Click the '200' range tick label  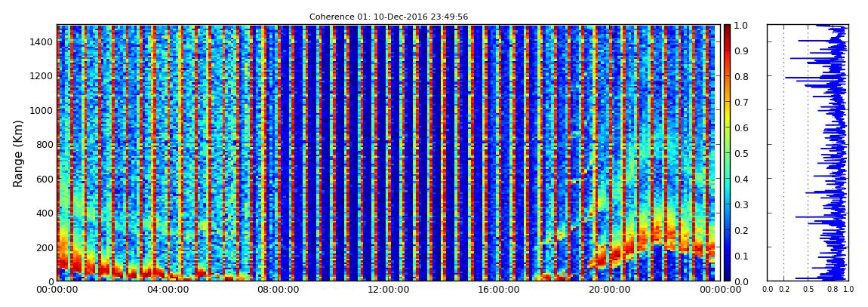45,247
